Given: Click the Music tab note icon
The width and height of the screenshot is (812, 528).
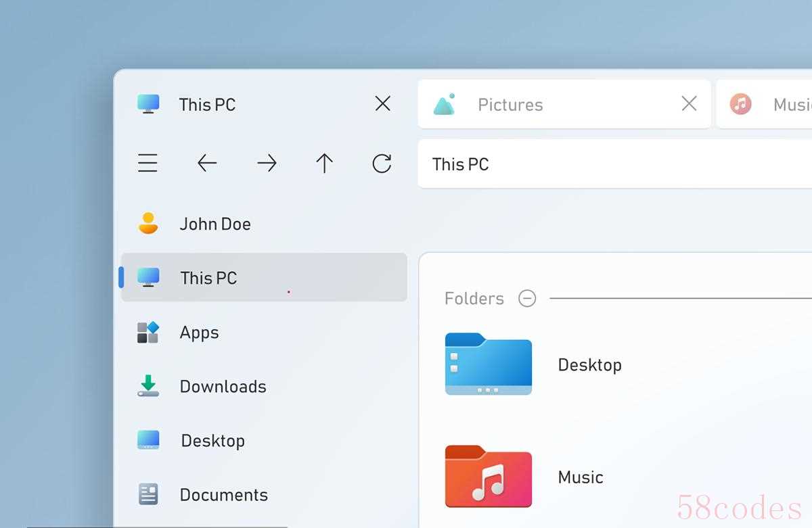Looking at the screenshot, I should 741,104.
